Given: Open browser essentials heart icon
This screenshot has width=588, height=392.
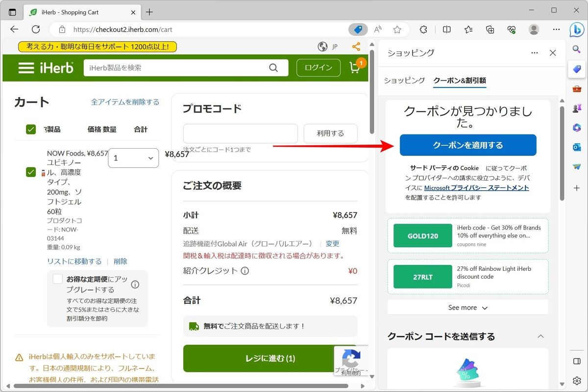Looking at the screenshot, I should click(x=512, y=29).
